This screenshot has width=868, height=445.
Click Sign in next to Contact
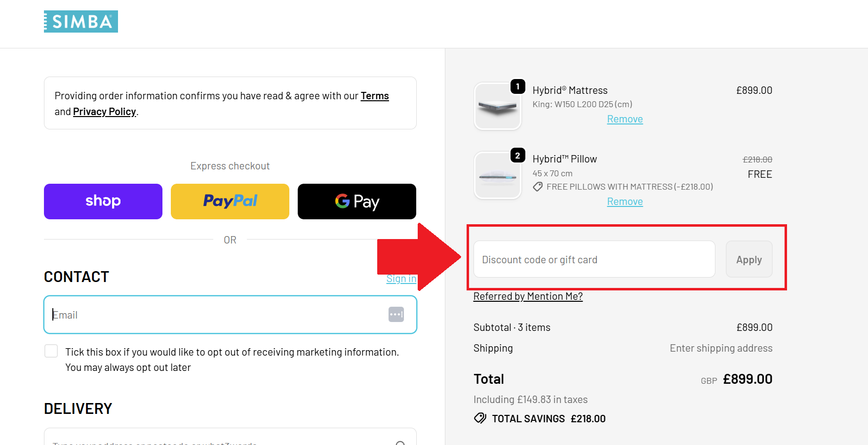click(x=401, y=279)
